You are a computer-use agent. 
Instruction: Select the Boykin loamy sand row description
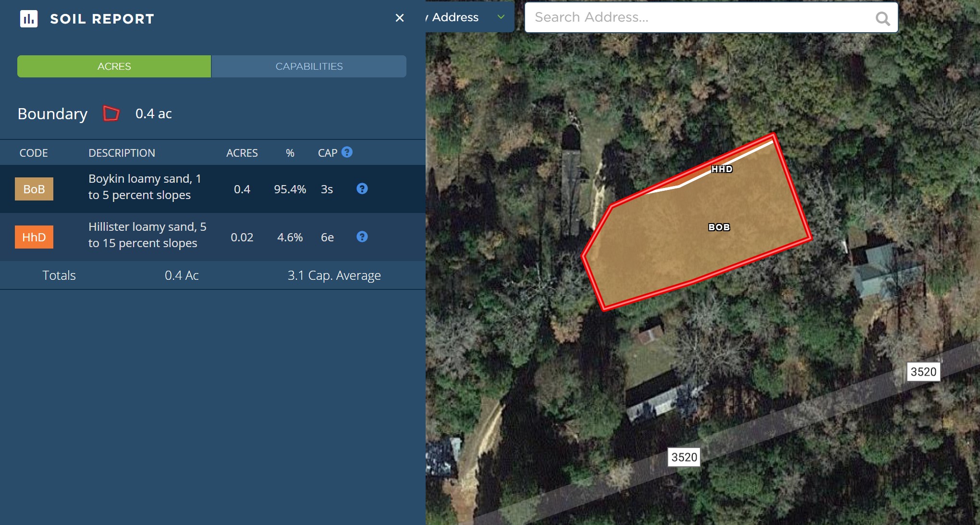click(x=145, y=187)
